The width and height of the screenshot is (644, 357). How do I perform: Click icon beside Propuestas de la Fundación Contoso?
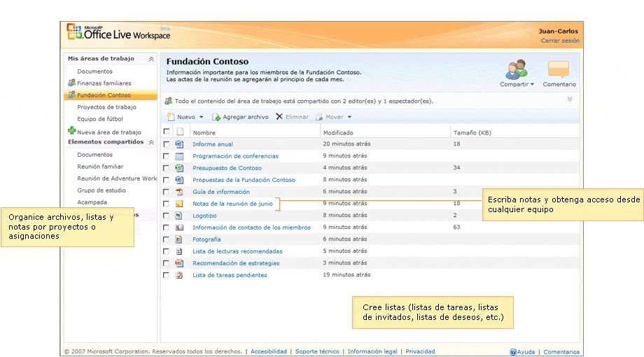coord(179,180)
